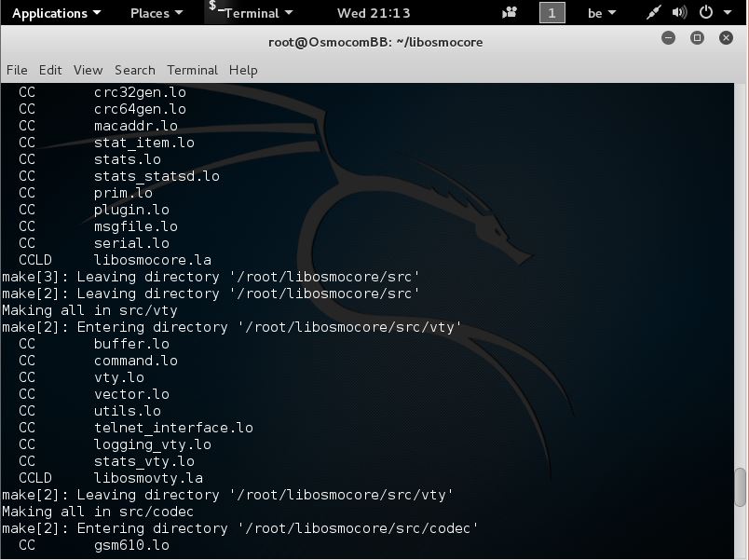Close the terminal window

click(726, 38)
